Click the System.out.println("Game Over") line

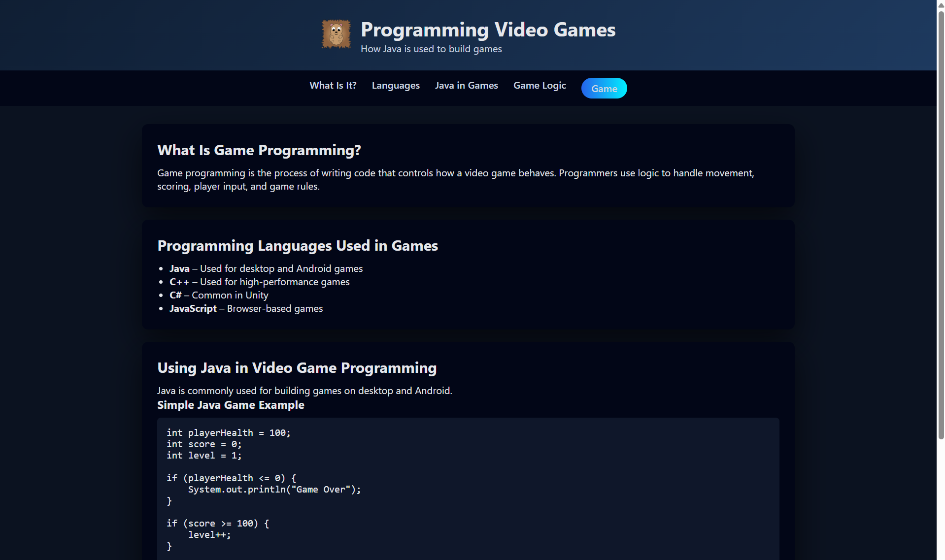(274, 490)
